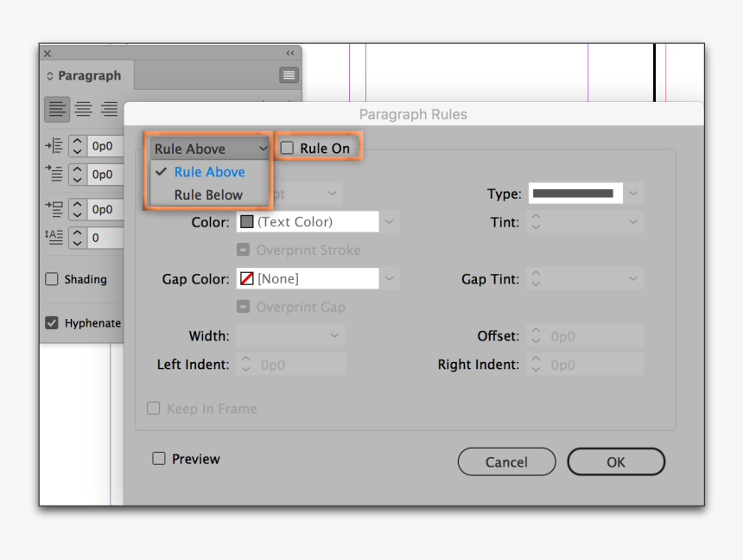Cancel the Paragraph Rules dialog
This screenshot has height=560, width=743.
[506, 462]
